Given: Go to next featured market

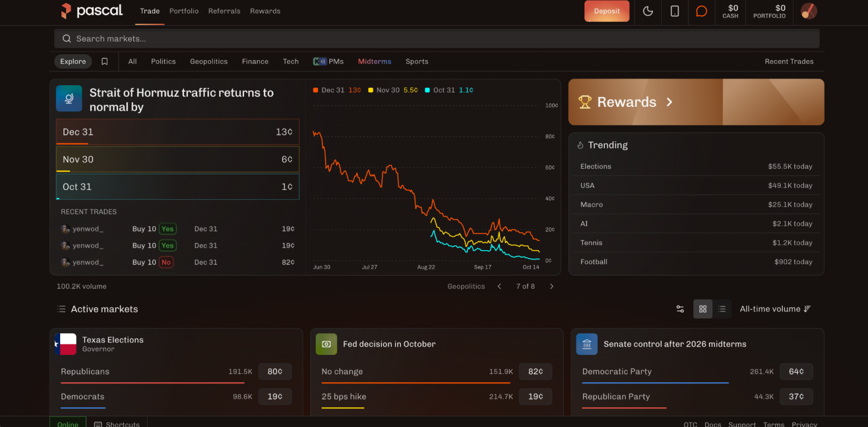Looking at the screenshot, I should (x=552, y=286).
